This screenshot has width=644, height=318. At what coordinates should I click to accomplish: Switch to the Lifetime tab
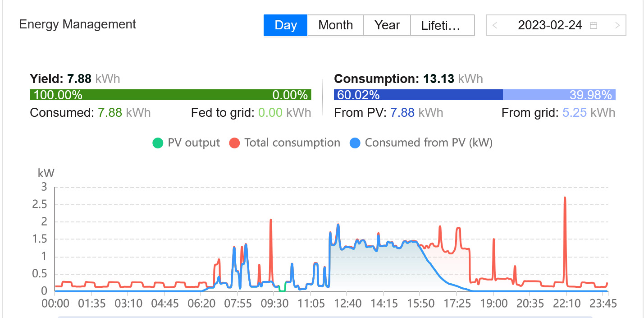pos(442,25)
